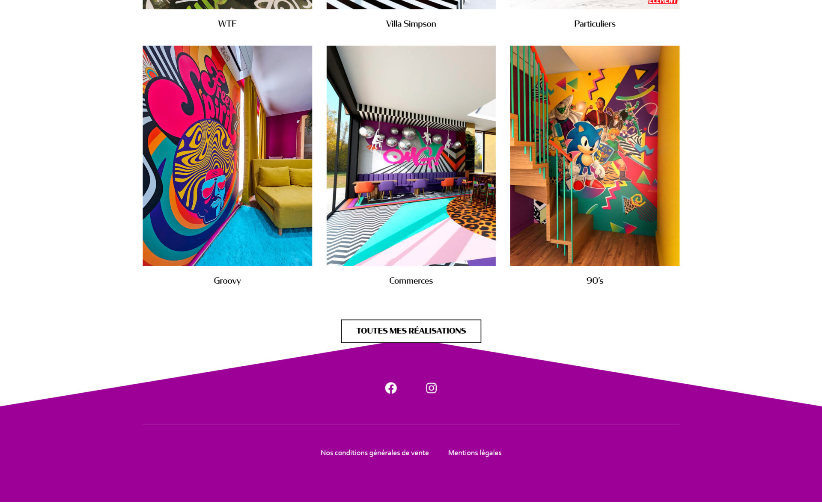Click the cropped image above WTF
Viewport: 822px width, 504px height.
[227, 4]
